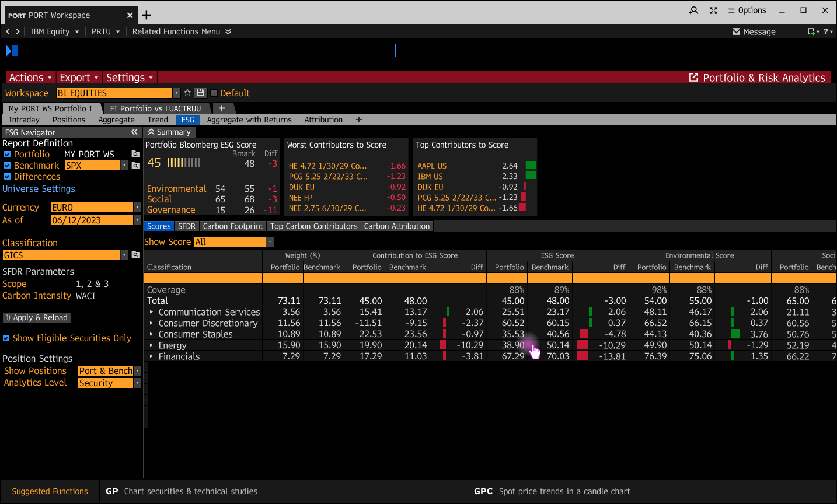Viewport: 837px width, 504px height.
Task: Open the As of date dropdown
Action: coord(137,220)
